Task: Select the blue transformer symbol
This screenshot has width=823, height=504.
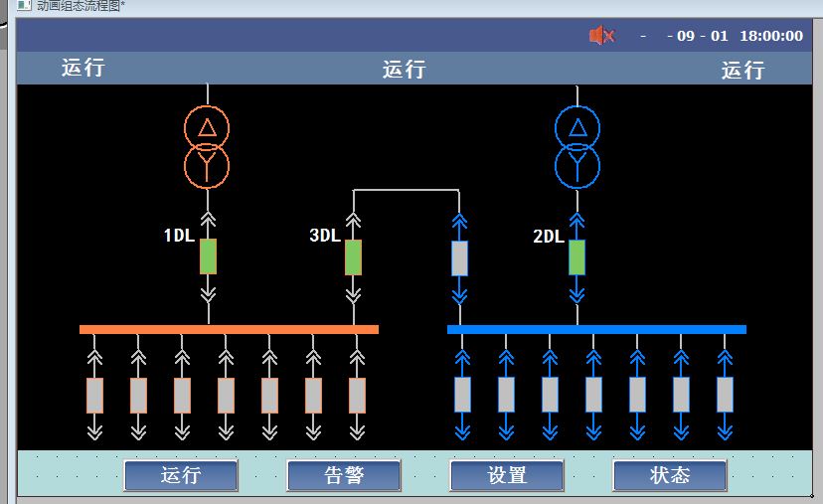Action: coord(577,146)
